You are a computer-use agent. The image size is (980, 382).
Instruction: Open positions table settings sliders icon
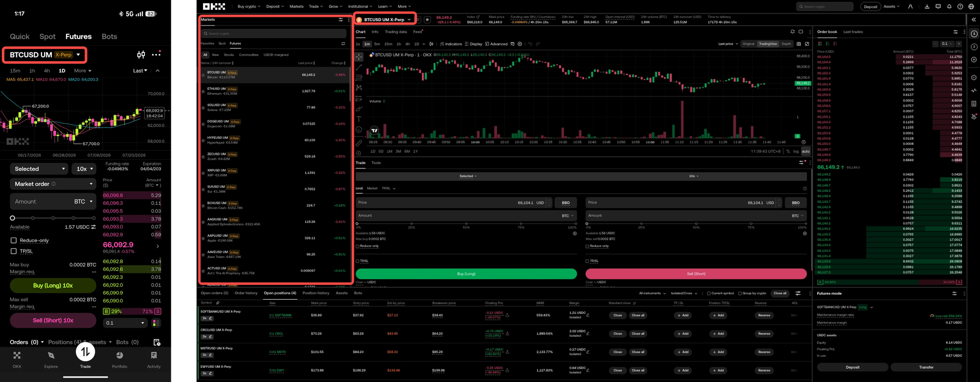[798, 293]
